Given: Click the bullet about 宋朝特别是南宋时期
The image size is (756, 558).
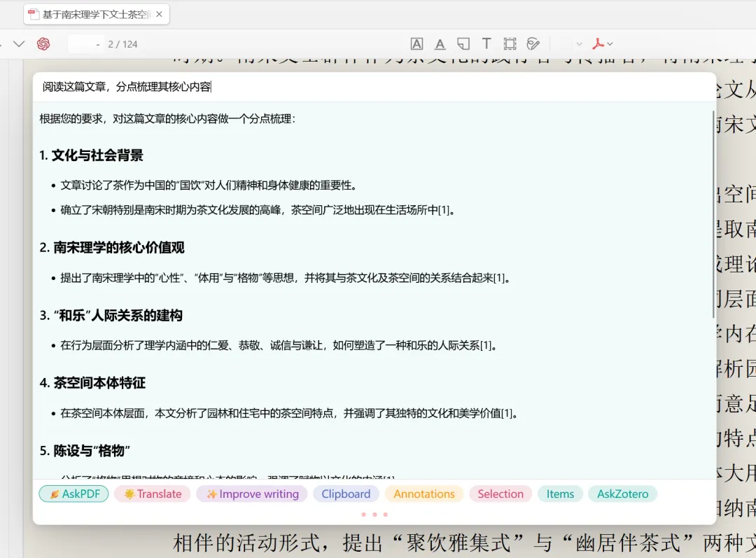Looking at the screenshot, I should click(x=258, y=210).
